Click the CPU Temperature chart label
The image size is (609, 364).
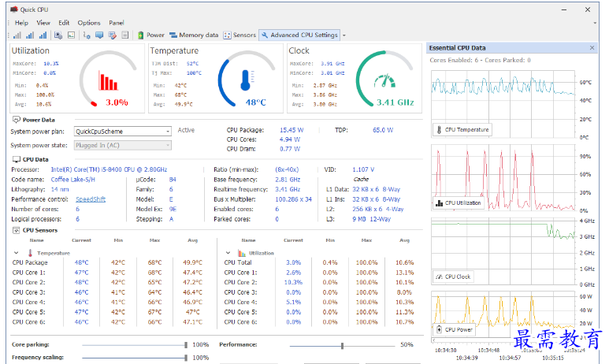click(462, 130)
